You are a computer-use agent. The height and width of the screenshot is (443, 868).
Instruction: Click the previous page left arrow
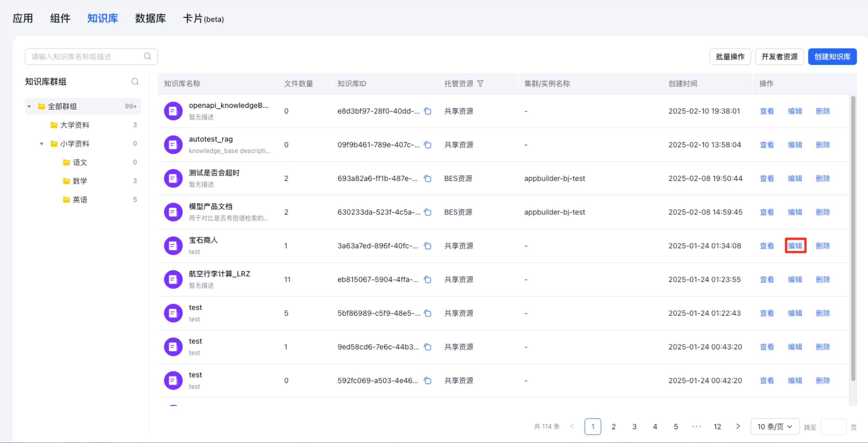pyautogui.click(x=572, y=426)
